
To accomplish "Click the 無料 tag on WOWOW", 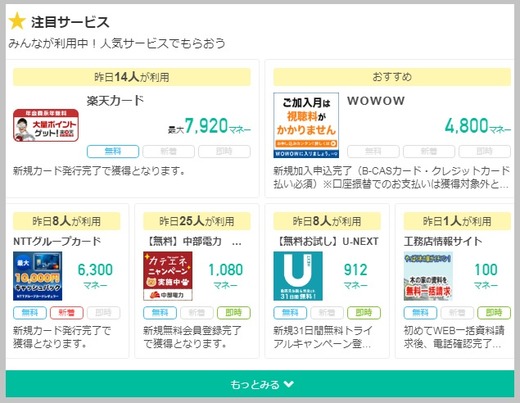I will (x=373, y=152).
